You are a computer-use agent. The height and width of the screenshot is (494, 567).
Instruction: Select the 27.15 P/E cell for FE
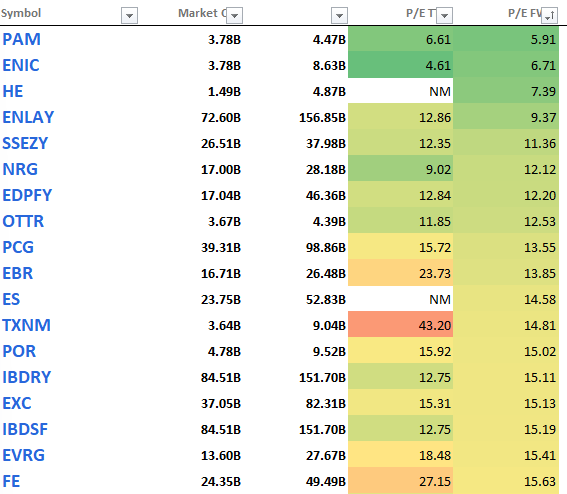point(401,482)
